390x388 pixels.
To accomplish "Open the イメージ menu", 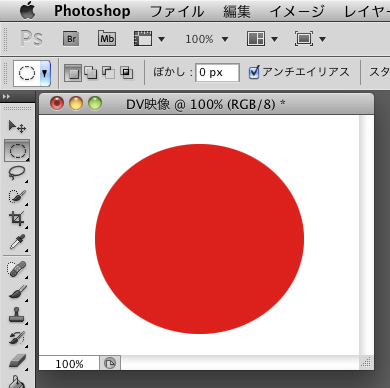I will (297, 12).
